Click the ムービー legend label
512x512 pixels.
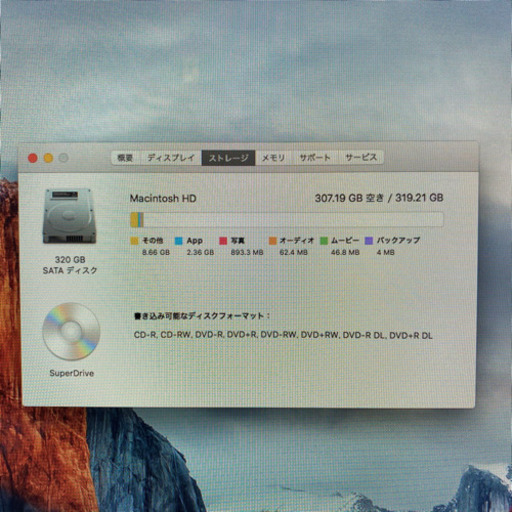[x=345, y=240]
